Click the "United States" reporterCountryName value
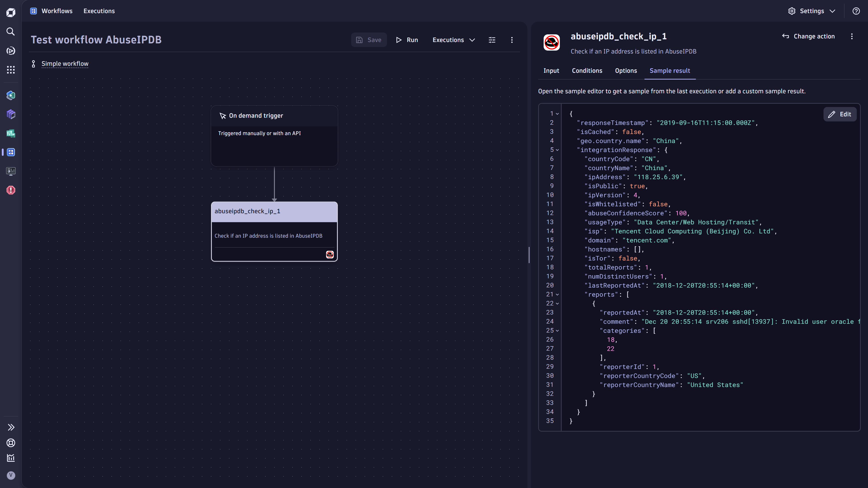This screenshot has width=868, height=488. pos(715,385)
